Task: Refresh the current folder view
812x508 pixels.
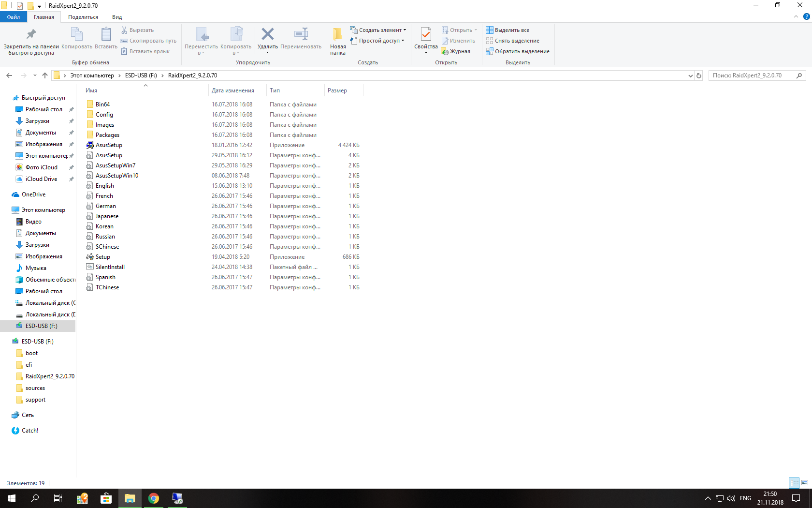Action: pyautogui.click(x=699, y=75)
